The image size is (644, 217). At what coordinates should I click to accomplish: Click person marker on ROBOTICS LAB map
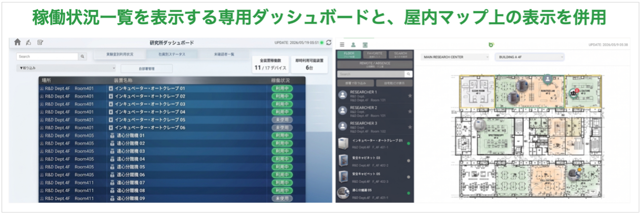pyautogui.click(x=547, y=79)
